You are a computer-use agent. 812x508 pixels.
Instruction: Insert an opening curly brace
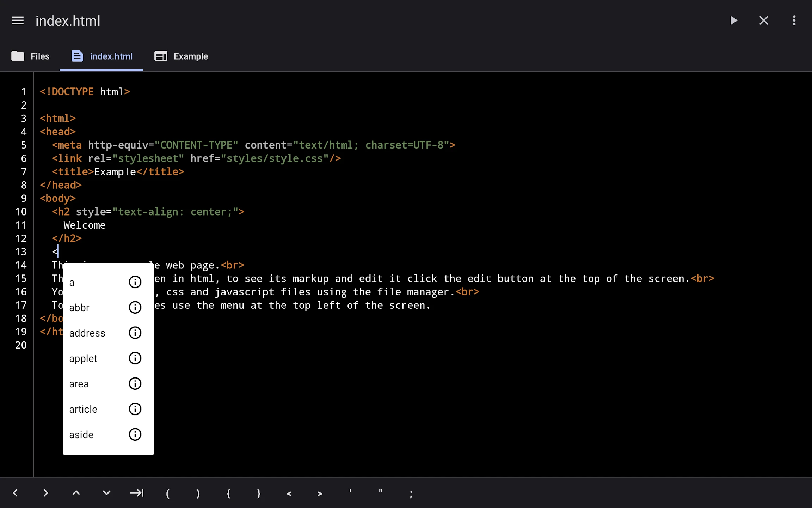tap(228, 493)
